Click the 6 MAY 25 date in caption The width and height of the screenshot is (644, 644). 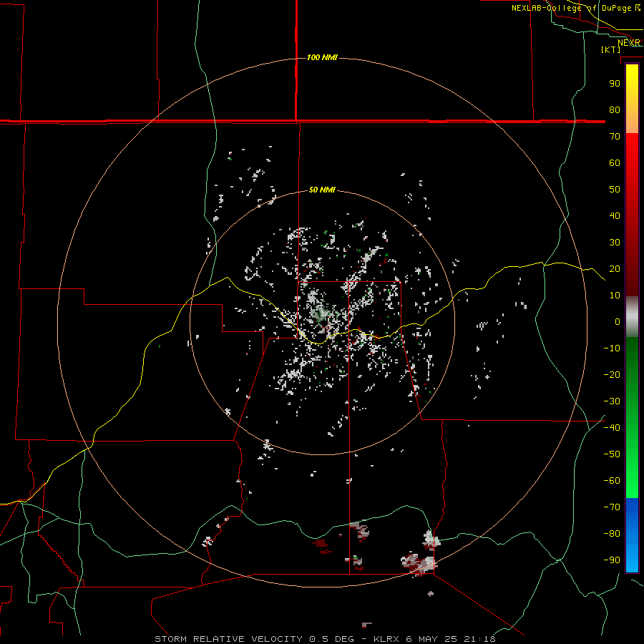click(432, 639)
